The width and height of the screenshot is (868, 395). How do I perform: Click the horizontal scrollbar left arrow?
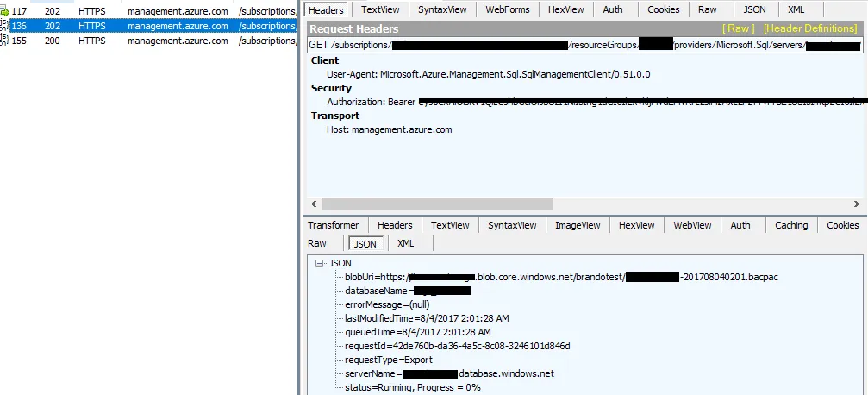click(x=314, y=204)
